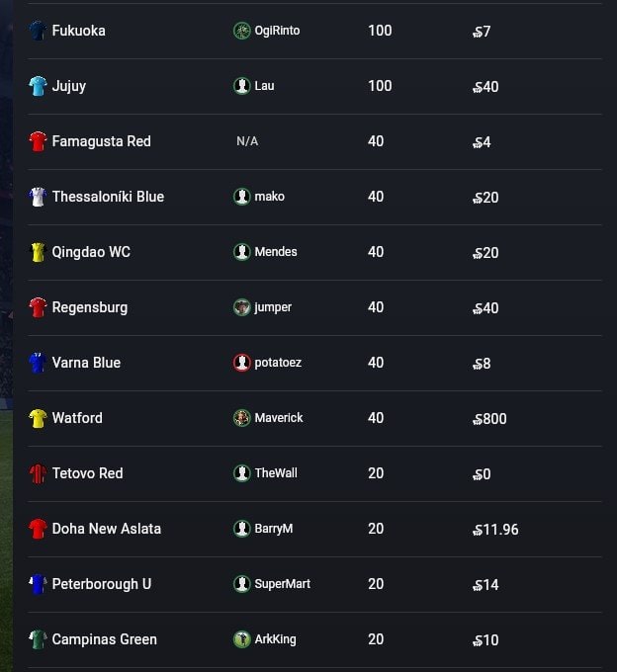Open the Campinas Green team link
This screenshot has height=672, width=617.
tap(104, 639)
